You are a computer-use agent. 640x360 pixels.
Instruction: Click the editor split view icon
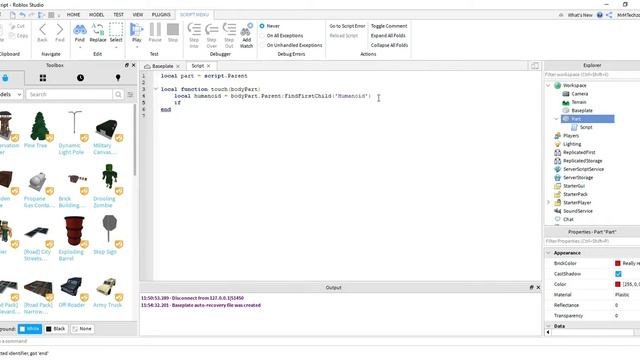point(535,66)
